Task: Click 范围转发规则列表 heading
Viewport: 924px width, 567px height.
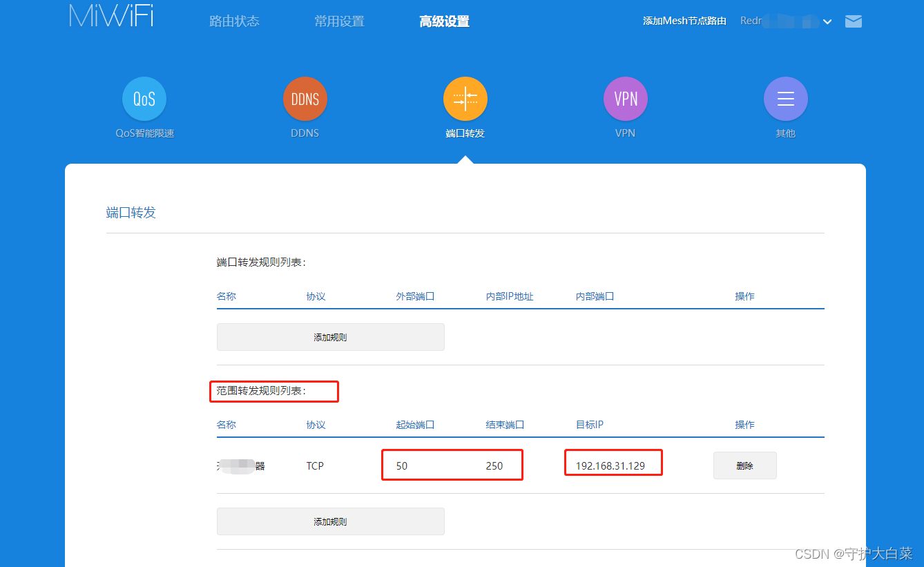Action: click(261, 391)
